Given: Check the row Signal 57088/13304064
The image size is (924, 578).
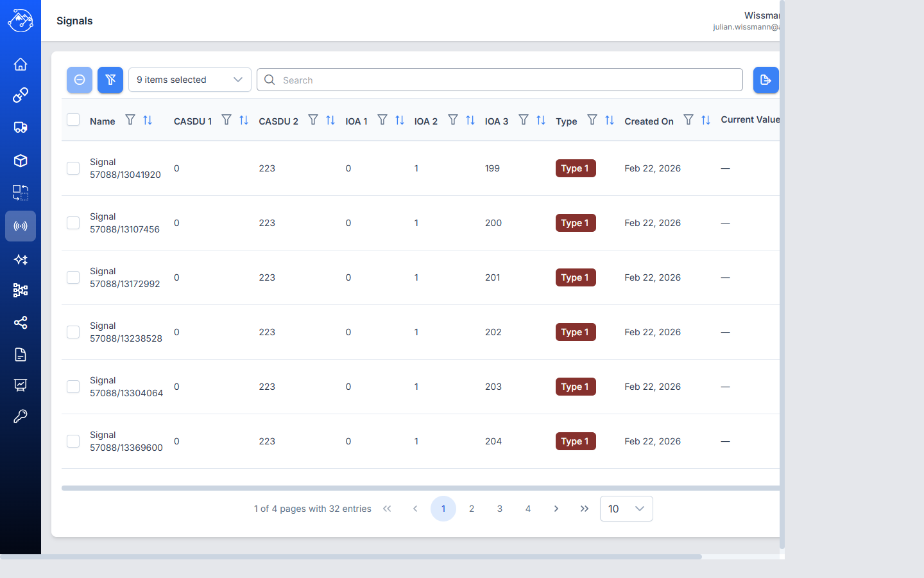Looking at the screenshot, I should tap(73, 387).
